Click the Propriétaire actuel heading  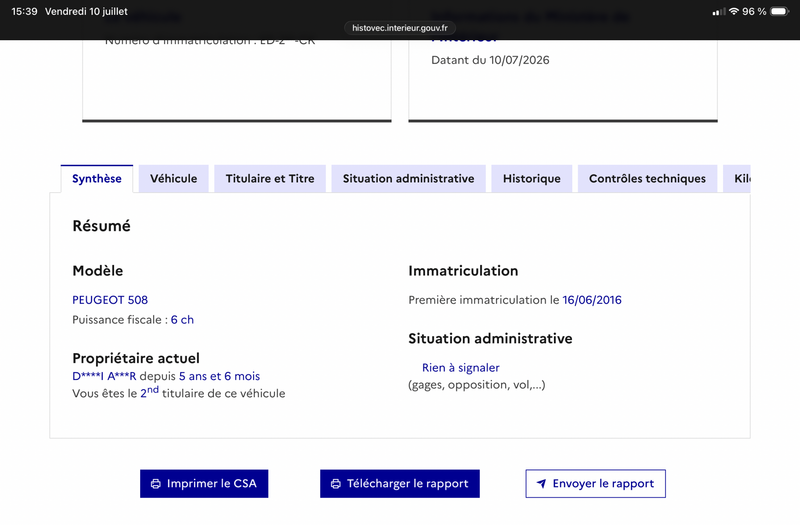click(x=136, y=358)
